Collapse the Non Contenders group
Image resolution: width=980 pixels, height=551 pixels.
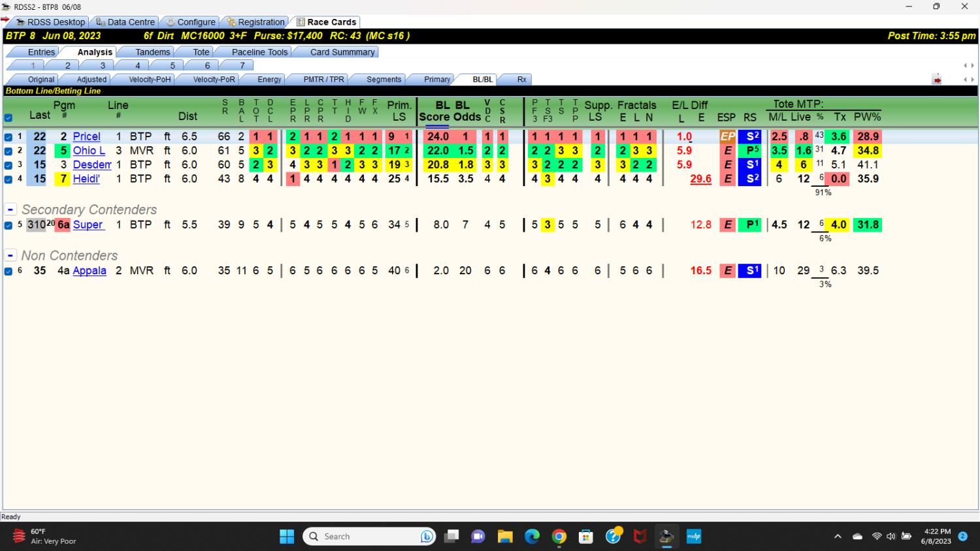point(10,255)
